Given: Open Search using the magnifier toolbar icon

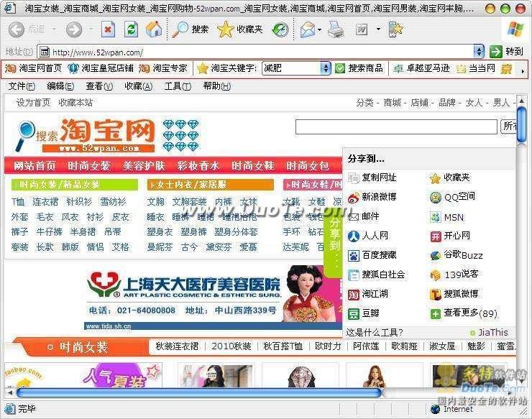Looking at the screenshot, I should (190, 29).
